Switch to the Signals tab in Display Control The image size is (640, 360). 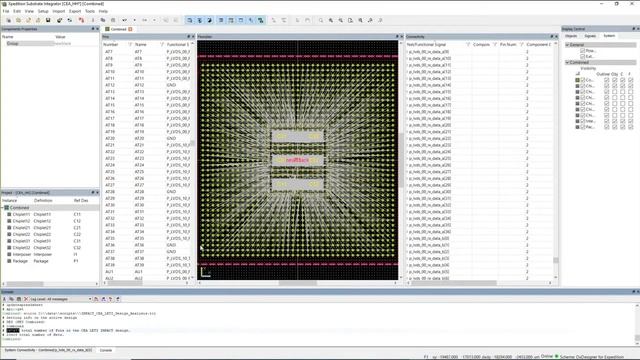click(590, 36)
